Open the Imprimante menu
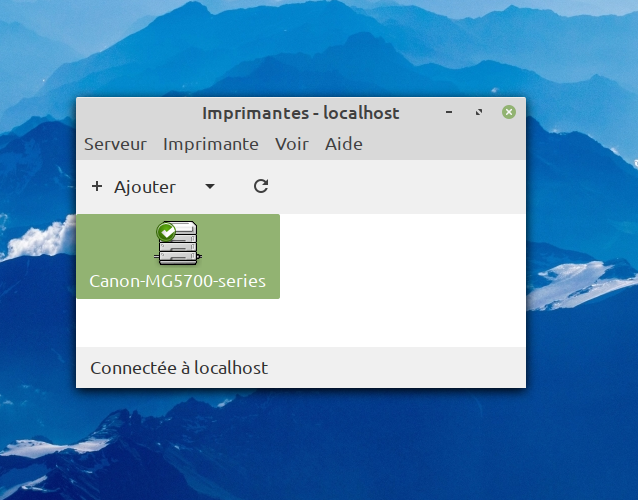Image resolution: width=638 pixels, height=500 pixels. (210, 144)
